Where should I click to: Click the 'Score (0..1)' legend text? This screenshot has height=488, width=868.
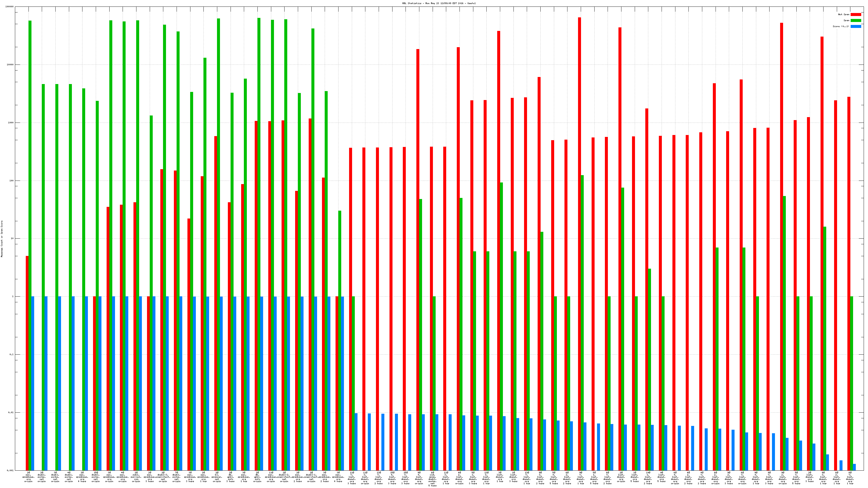pyautogui.click(x=841, y=26)
